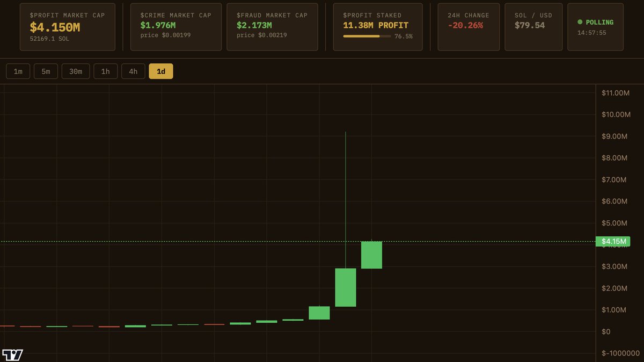Click the 11.38M PROFIT staked amount
Image resolution: width=644 pixels, height=362 pixels.
pos(376,25)
